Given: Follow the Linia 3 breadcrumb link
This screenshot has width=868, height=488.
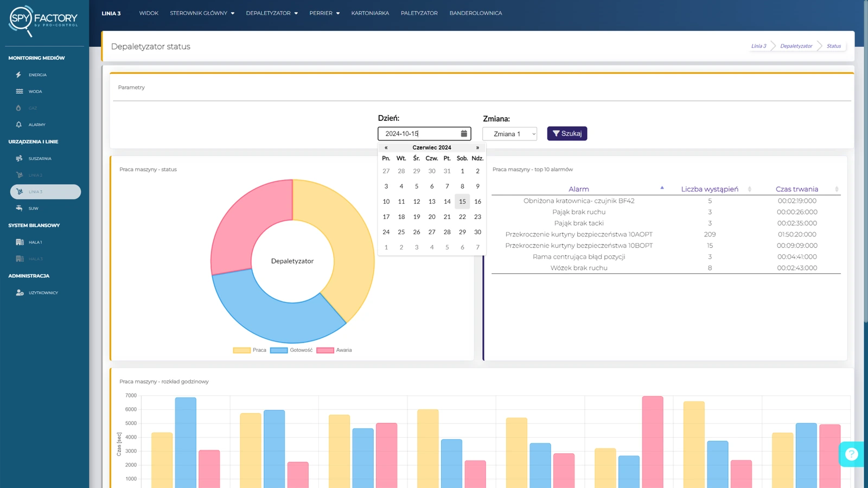Looking at the screenshot, I should [758, 46].
